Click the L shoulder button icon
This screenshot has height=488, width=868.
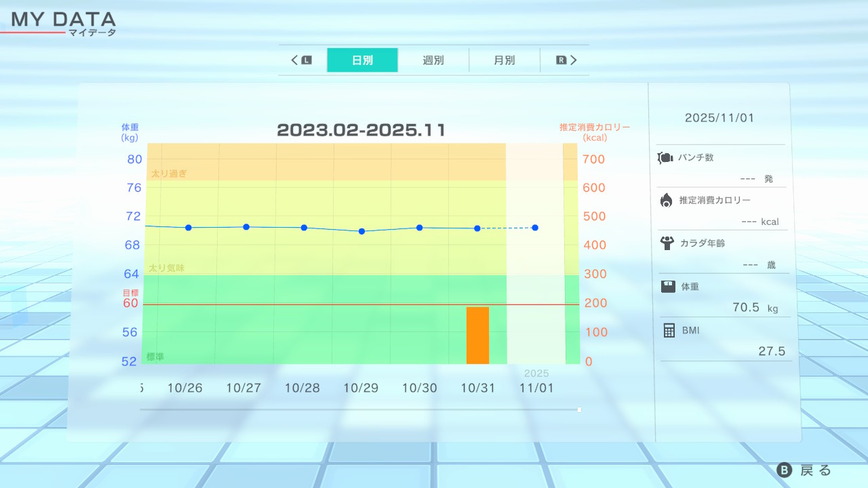307,60
